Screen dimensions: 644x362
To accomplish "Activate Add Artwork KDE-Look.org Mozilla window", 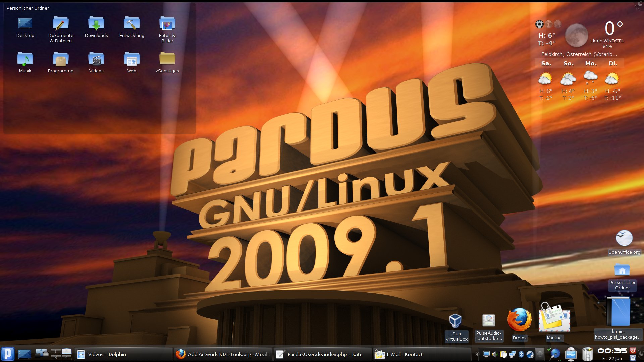I will (x=223, y=354).
